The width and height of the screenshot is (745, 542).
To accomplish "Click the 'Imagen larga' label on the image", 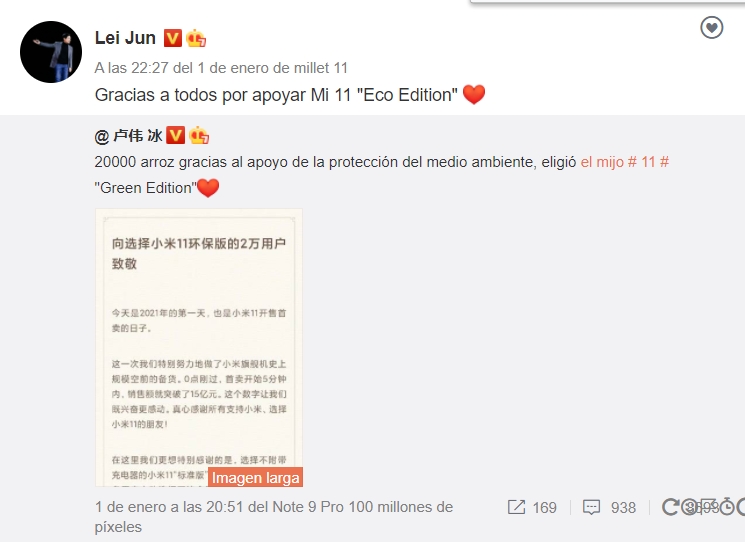I will [x=255, y=477].
